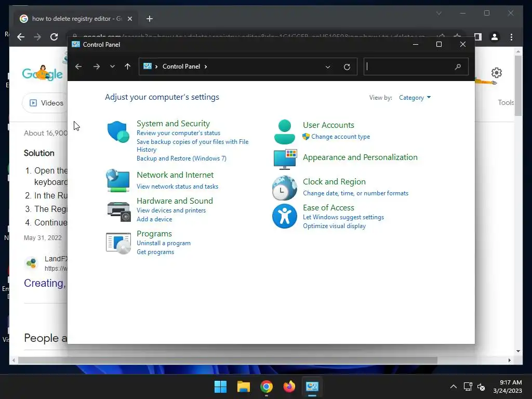This screenshot has width=532, height=399.
Task: Open the Chrome profile avatar
Action: tap(495, 37)
